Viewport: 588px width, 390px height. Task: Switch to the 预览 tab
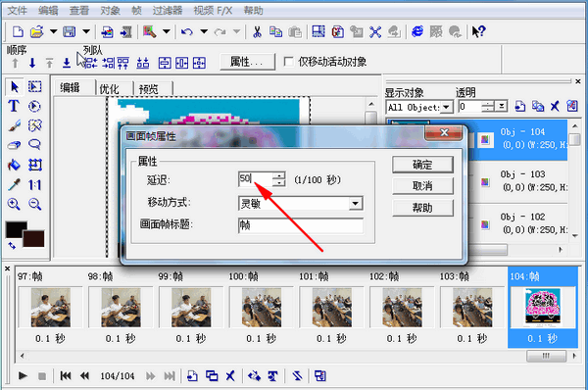click(x=149, y=89)
